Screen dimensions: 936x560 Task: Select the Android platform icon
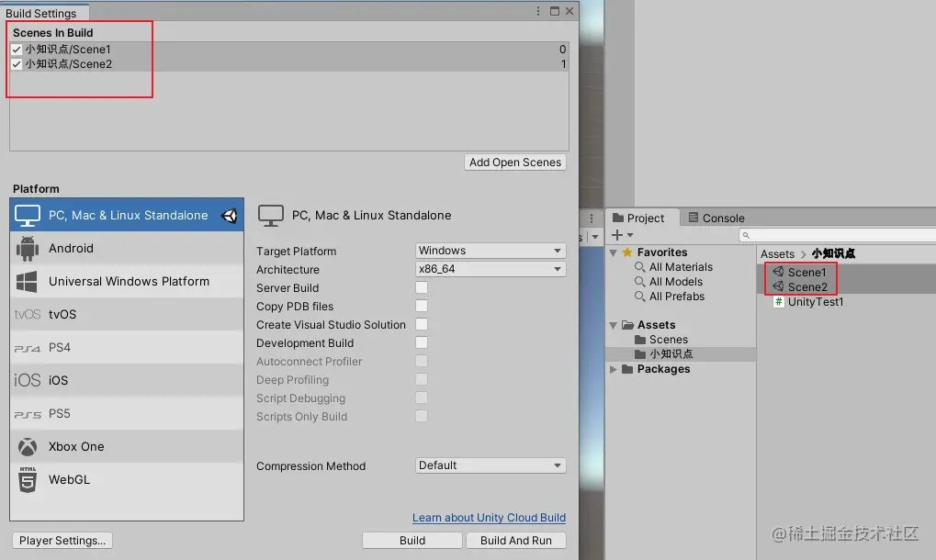pyautogui.click(x=28, y=249)
